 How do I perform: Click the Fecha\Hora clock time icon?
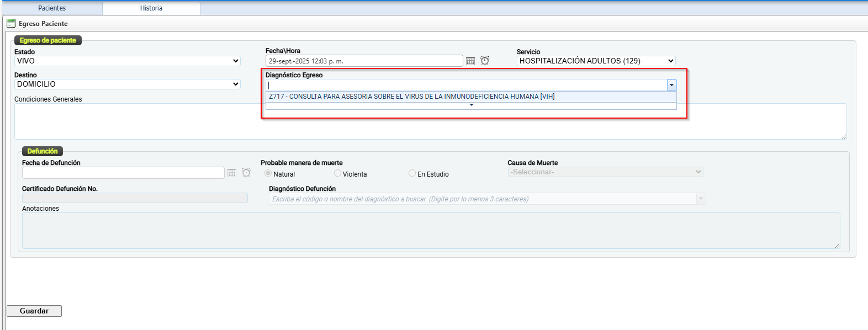485,61
